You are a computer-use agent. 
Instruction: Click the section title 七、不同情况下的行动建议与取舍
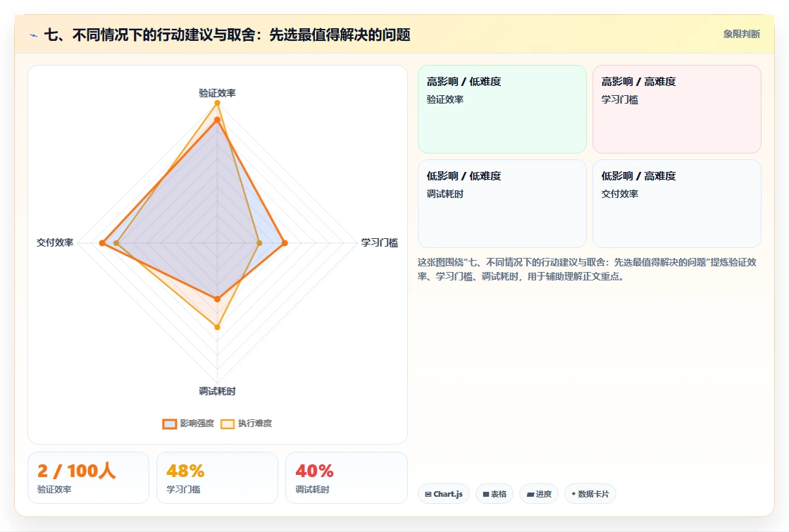(x=227, y=35)
